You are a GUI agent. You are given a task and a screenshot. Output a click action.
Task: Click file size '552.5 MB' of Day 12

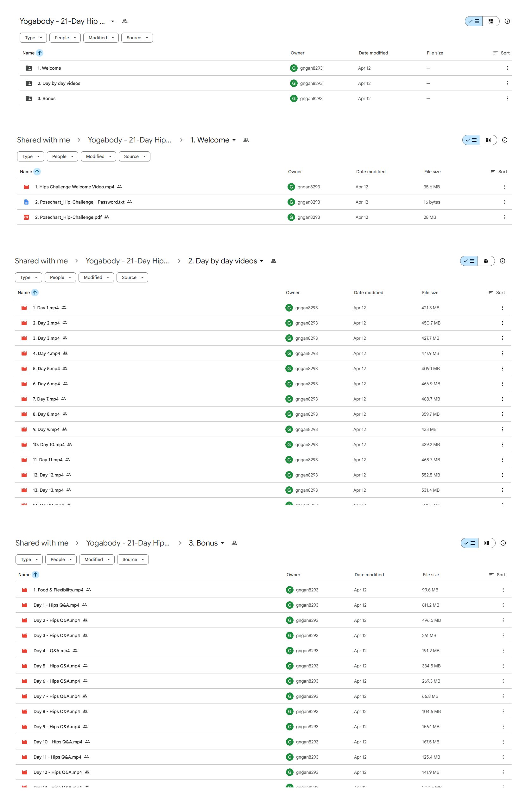click(430, 475)
